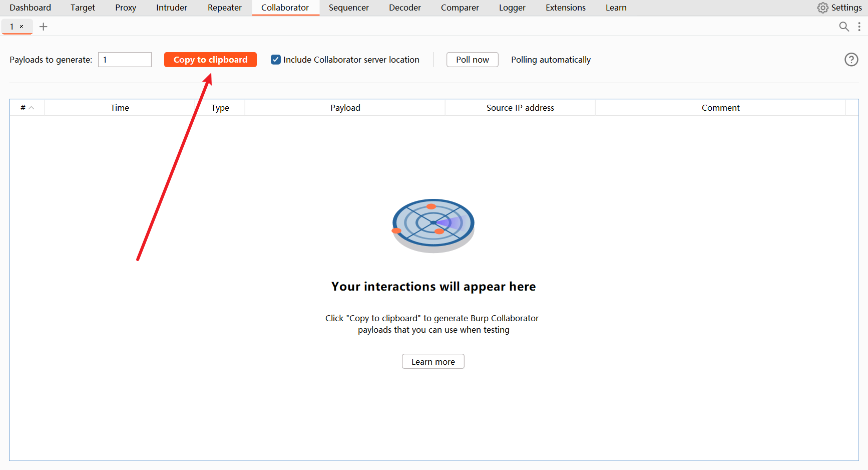This screenshot has height=470, width=868.
Task: Open the Decoder tab
Action: pos(405,8)
